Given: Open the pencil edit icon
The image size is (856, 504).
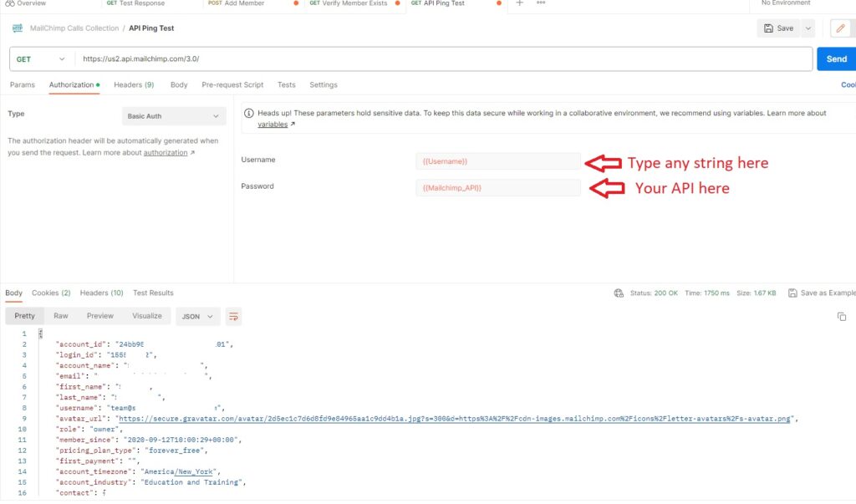Looking at the screenshot, I should 840,28.
